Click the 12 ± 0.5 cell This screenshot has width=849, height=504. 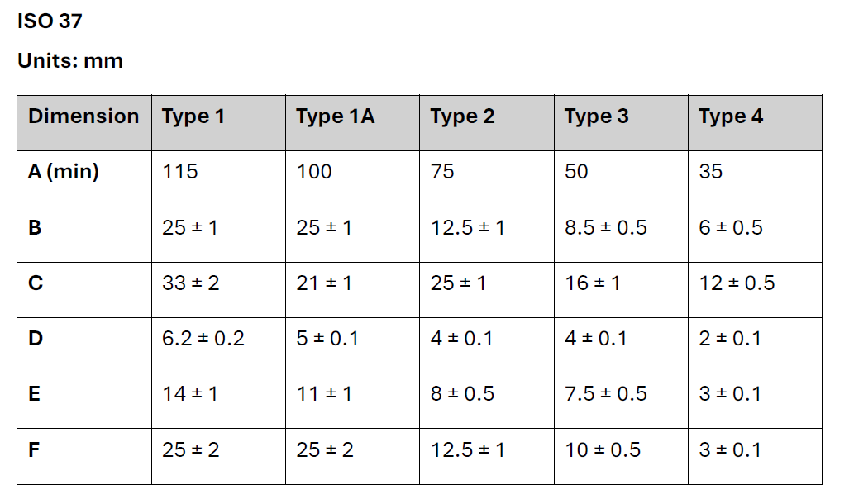(755, 290)
